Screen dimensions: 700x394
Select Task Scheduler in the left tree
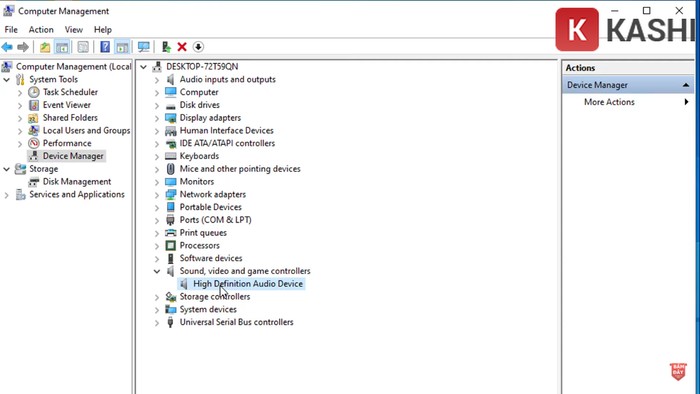[70, 92]
